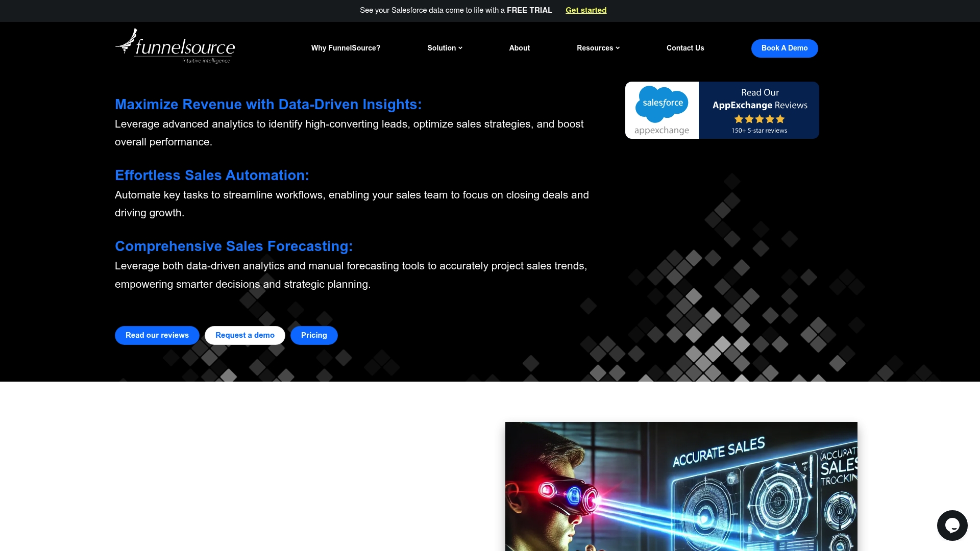
Task: Open Why FunnelSource? page
Action: pos(346,48)
